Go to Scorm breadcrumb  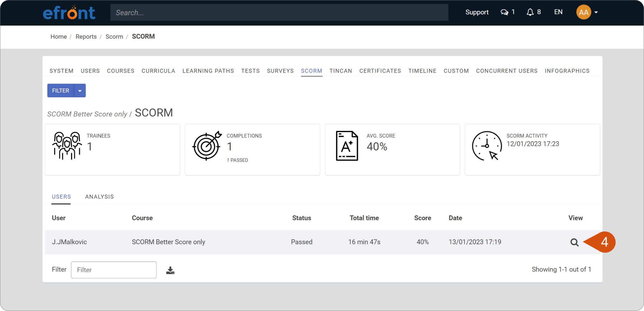pyautogui.click(x=114, y=37)
